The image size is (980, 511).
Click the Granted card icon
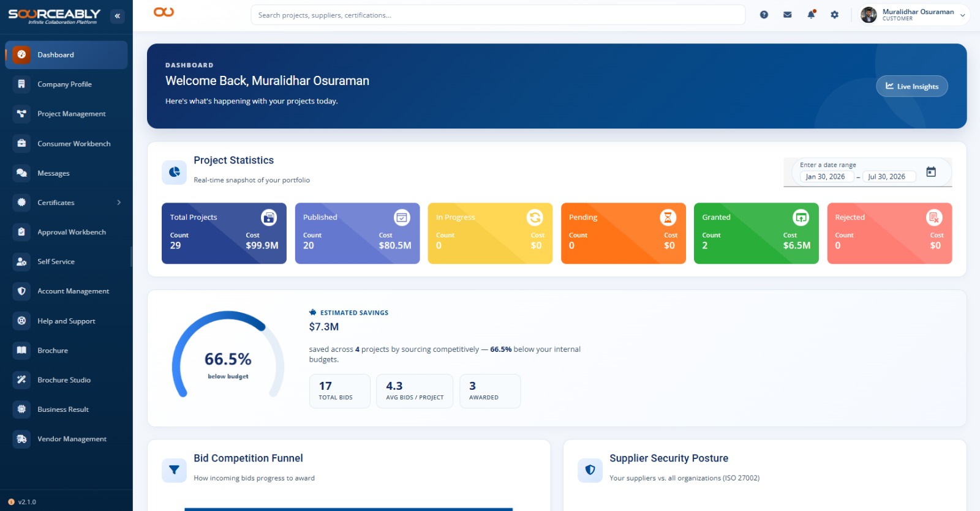[801, 217]
